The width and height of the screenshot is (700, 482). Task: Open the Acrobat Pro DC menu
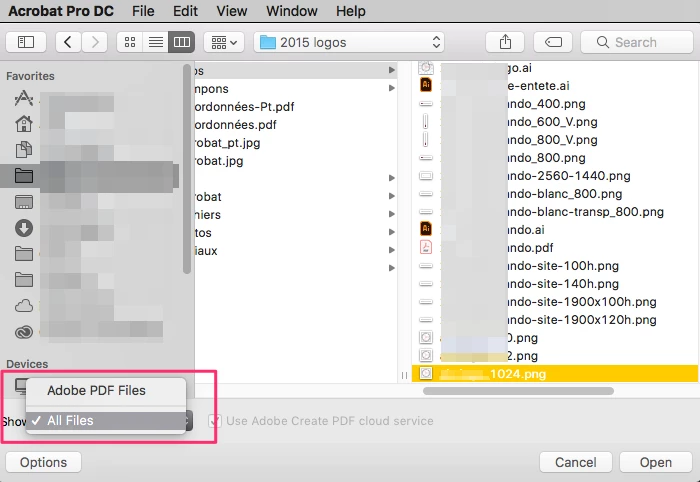point(61,11)
